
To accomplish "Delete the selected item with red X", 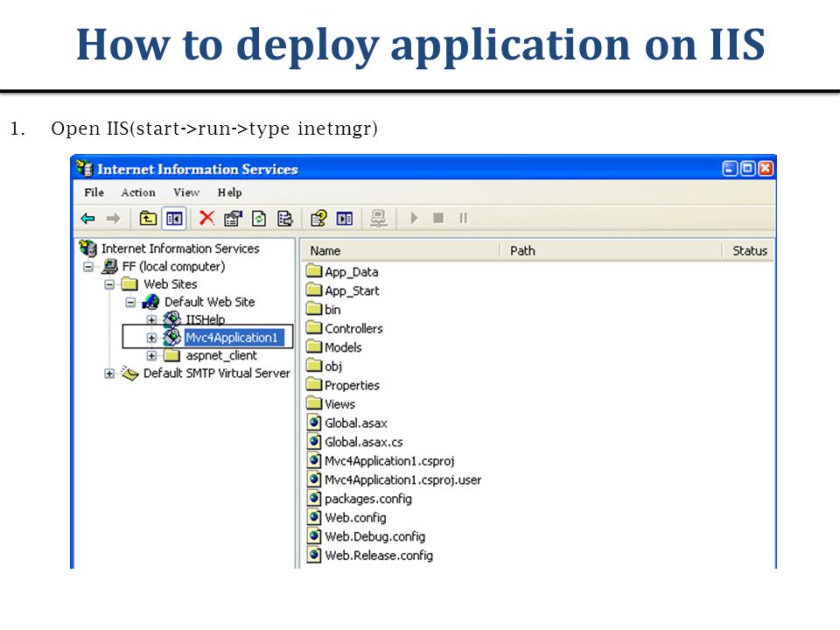I will click(x=206, y=218).
